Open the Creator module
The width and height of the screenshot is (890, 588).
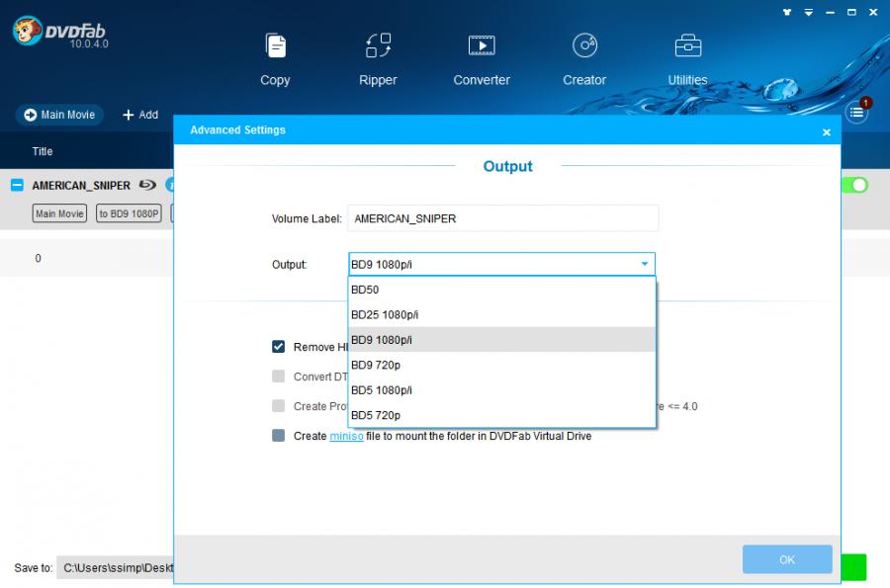(x=584, y=59)
